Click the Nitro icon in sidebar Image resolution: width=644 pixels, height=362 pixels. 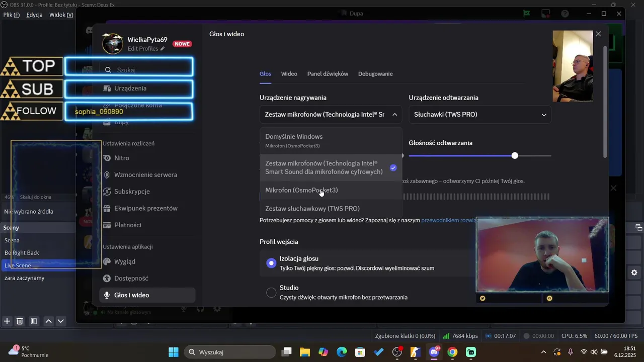pyautogui.click(x=107, y=158)
